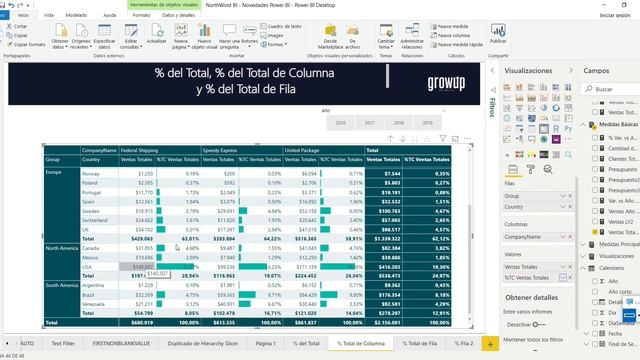Open Administrar relaciones
Image resolution: width=640 pixels, height=360 pixels.
412,36
